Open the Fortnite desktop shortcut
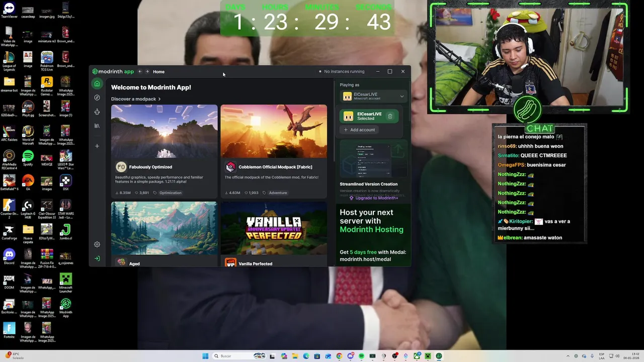This screenshot has height=362, width=644. point(9,331)
